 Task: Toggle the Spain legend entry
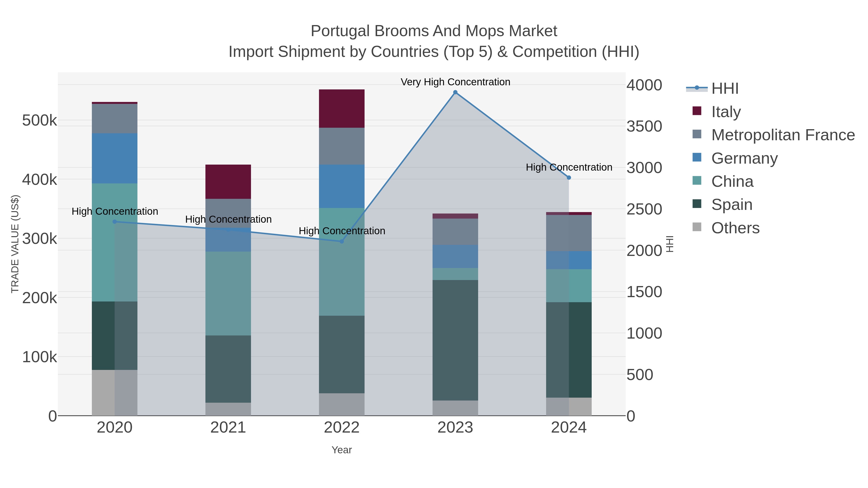point(722,204)
